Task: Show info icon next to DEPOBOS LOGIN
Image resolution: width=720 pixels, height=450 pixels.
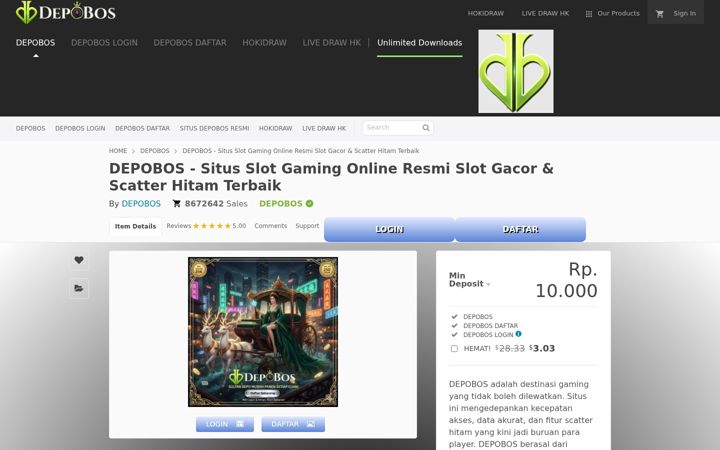Action: coord(518,334)
